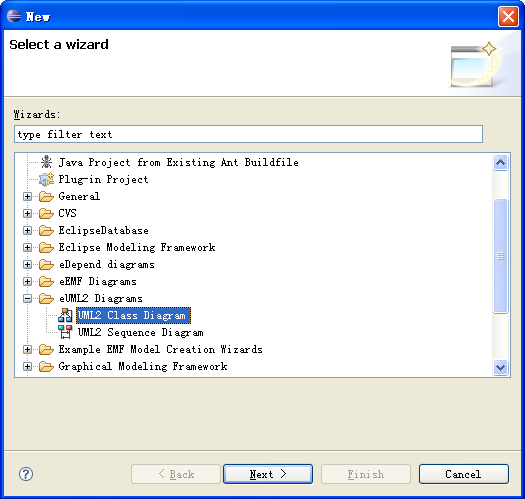Click the wizard list scrollbar down arrow
Viewport: 525px width, 499px height.
(501, 367)
